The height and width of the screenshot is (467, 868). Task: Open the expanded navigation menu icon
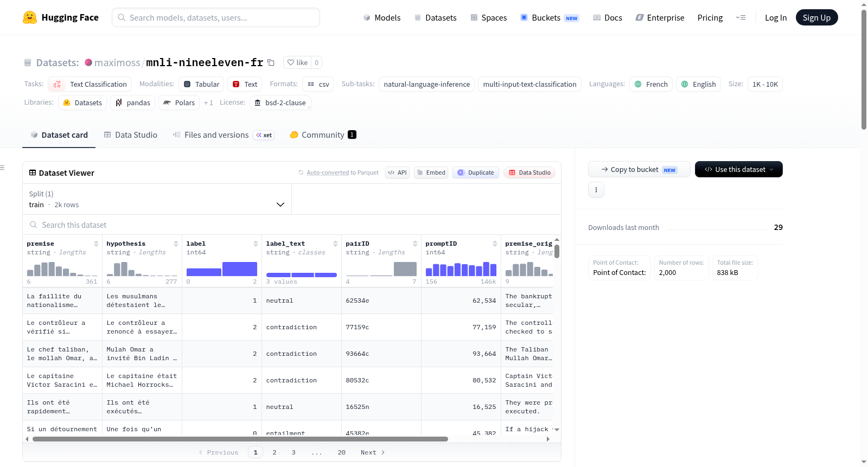tap(741, 17)
